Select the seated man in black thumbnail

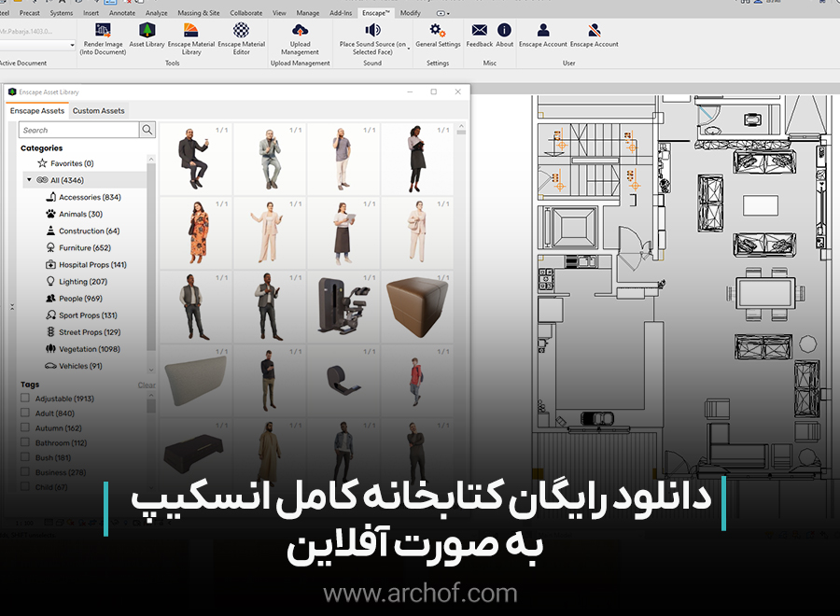tap(195, 159)
